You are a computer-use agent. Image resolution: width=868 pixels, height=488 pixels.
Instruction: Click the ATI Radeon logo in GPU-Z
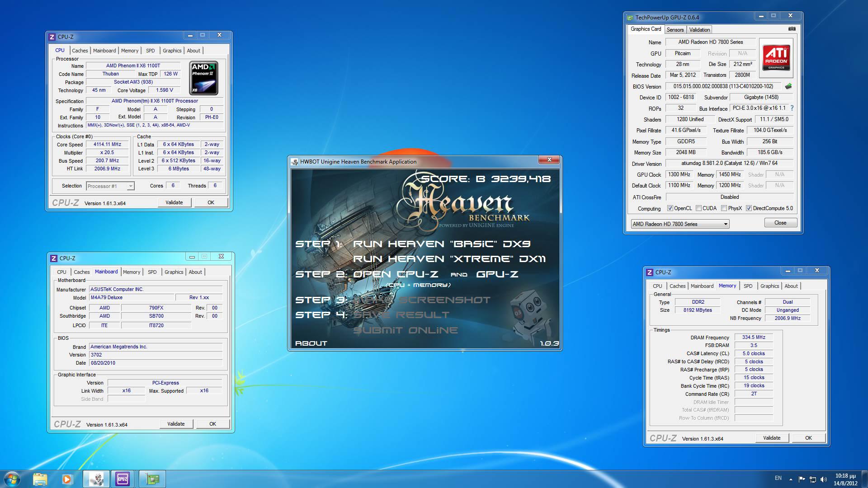pyautogui.click(x=776, y=58)
